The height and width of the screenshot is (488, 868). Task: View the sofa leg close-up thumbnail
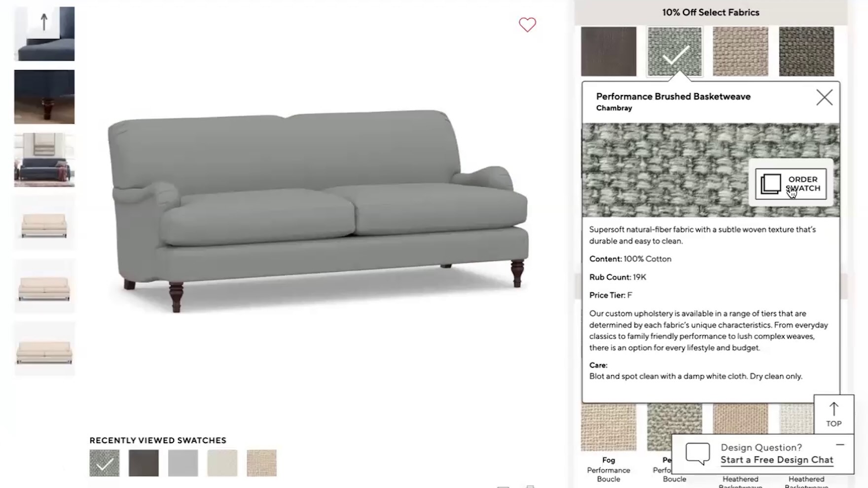point(44,97)
